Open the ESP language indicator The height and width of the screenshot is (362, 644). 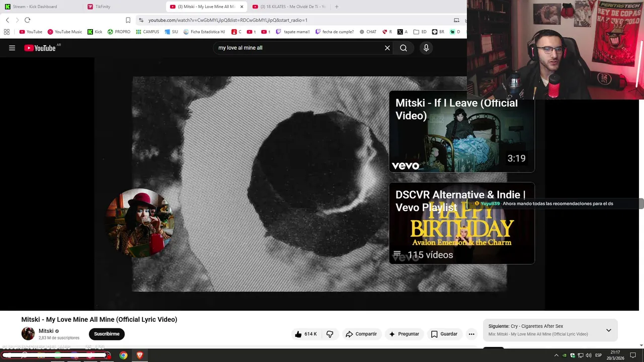(x=598, y=355)
